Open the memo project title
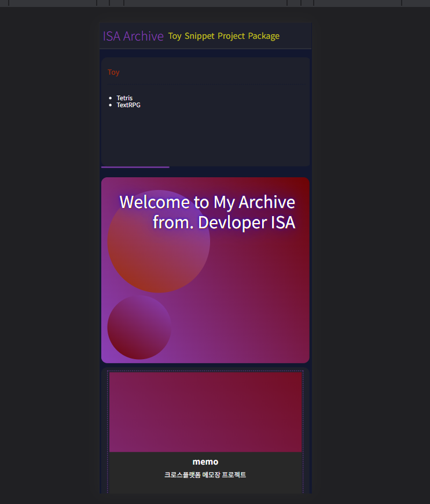 click(x=205, y=462)
